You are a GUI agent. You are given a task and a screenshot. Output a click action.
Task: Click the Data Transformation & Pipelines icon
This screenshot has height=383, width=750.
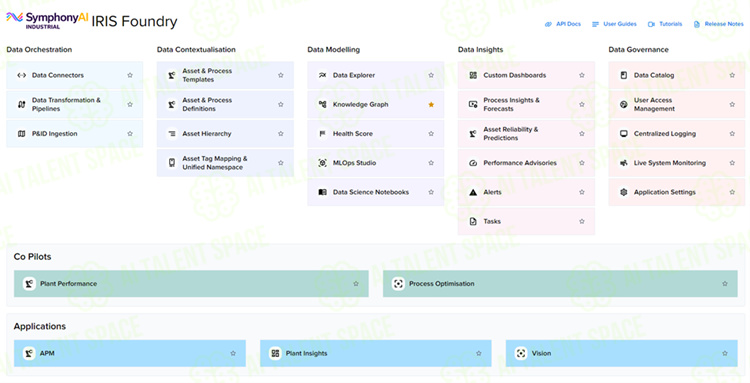click(22, 104)
